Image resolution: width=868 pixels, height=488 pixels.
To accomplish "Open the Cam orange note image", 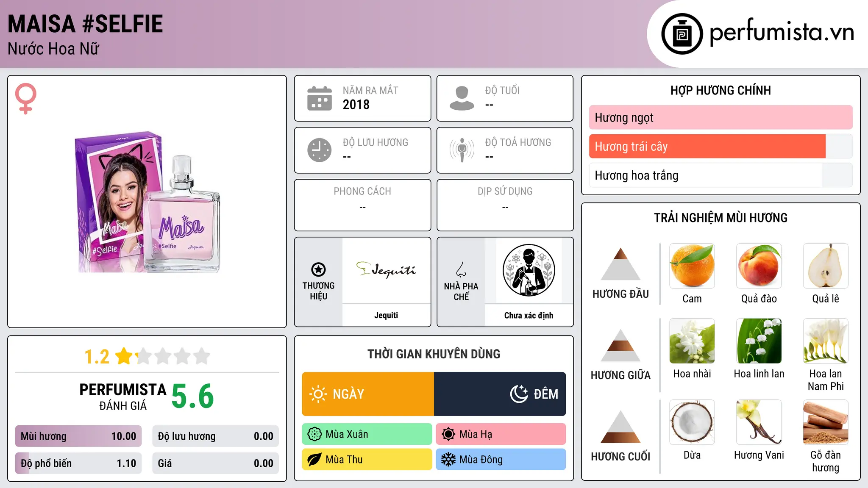I will pos(692,266).
